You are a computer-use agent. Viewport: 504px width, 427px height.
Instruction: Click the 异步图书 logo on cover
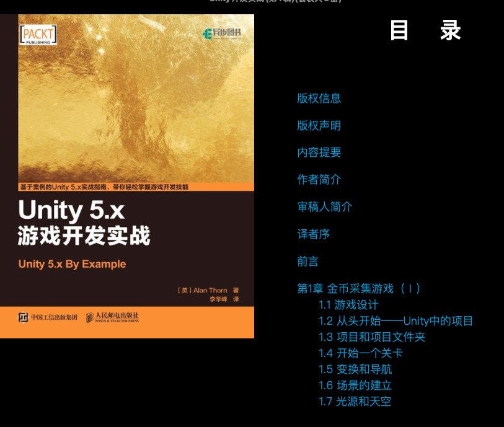[x=222, y=33]
